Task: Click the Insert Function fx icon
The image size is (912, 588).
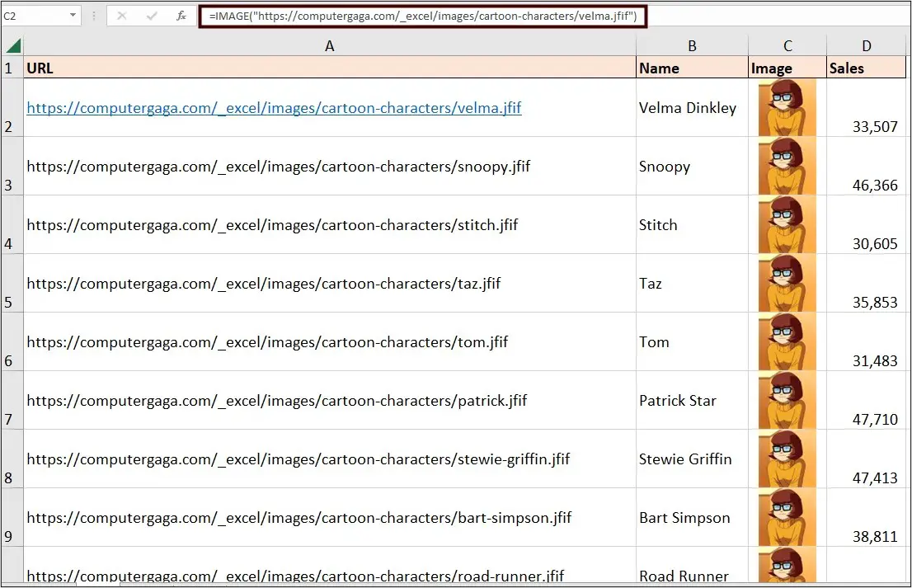Action: tap(181, 16)
